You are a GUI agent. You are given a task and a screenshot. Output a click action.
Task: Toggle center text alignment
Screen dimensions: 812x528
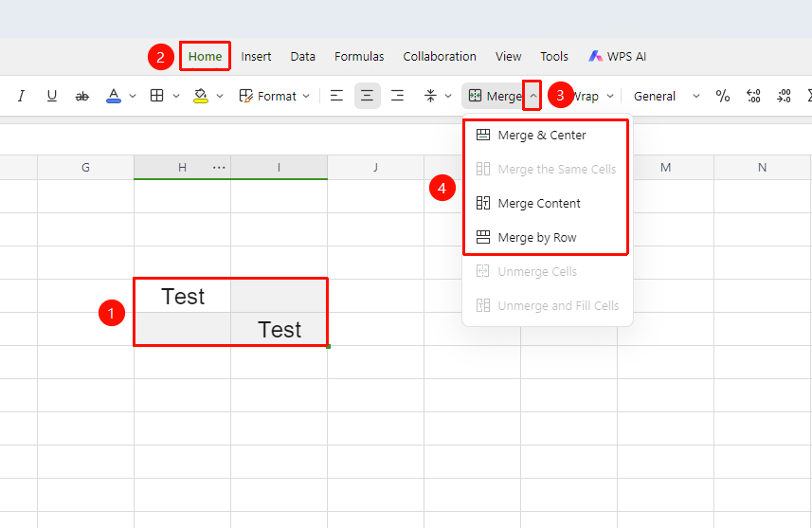pos(368,96)
